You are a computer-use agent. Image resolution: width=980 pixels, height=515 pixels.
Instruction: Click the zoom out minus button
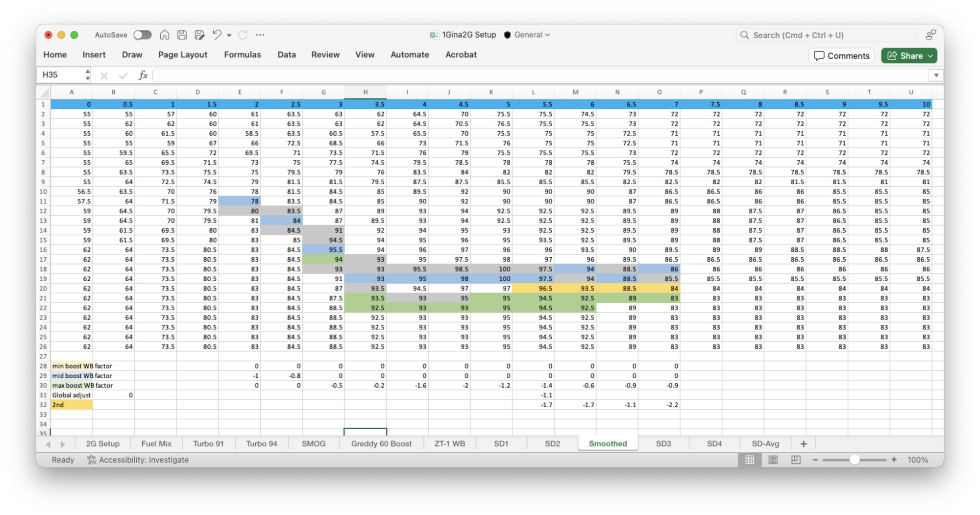click(815, 460)
